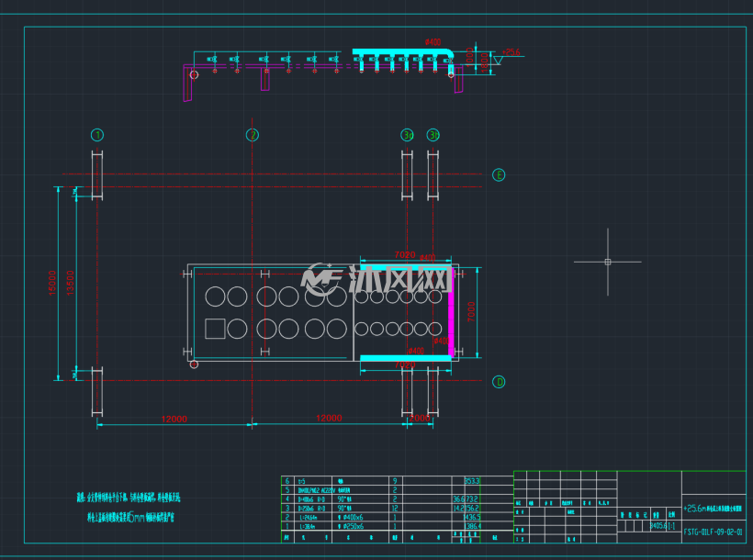This screenshot has width=753, height=560.
Task: Click the ø400 label in the elevation view
Action: [x=433, y=42]
